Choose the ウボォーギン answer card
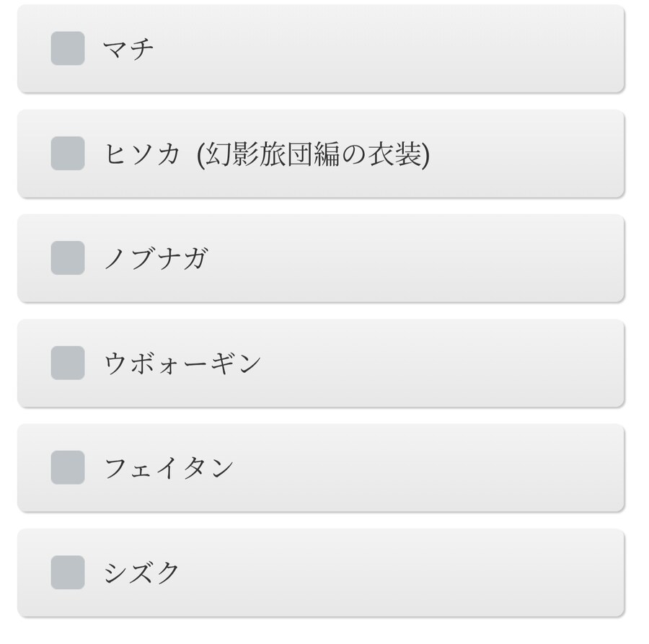 tap(433, 363)
